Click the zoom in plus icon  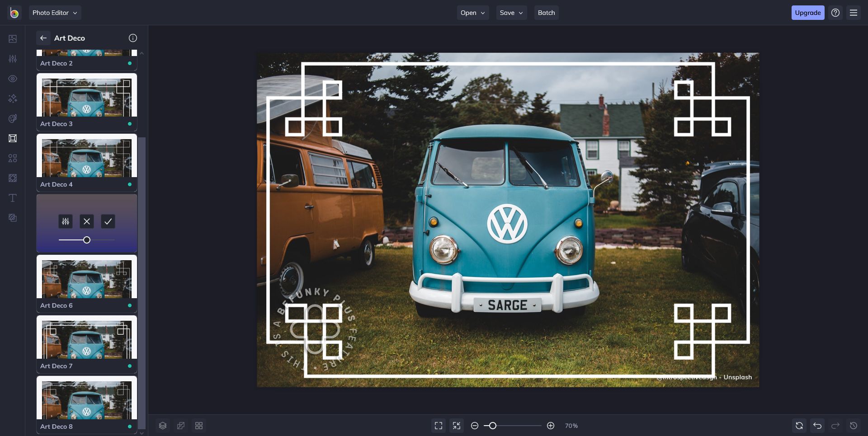click(551, 426)
